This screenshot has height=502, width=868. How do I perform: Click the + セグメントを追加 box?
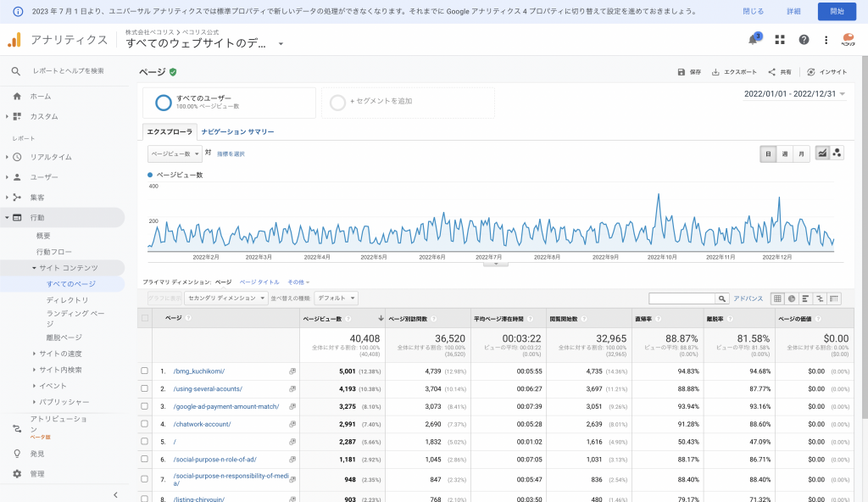pos(408,103)
